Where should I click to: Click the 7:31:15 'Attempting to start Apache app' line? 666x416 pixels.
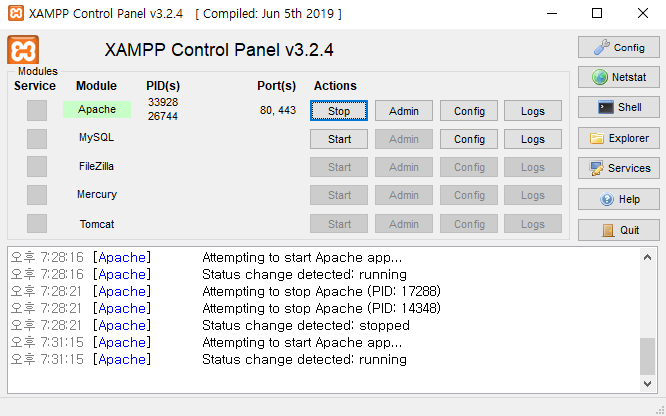tap(302, 342)
